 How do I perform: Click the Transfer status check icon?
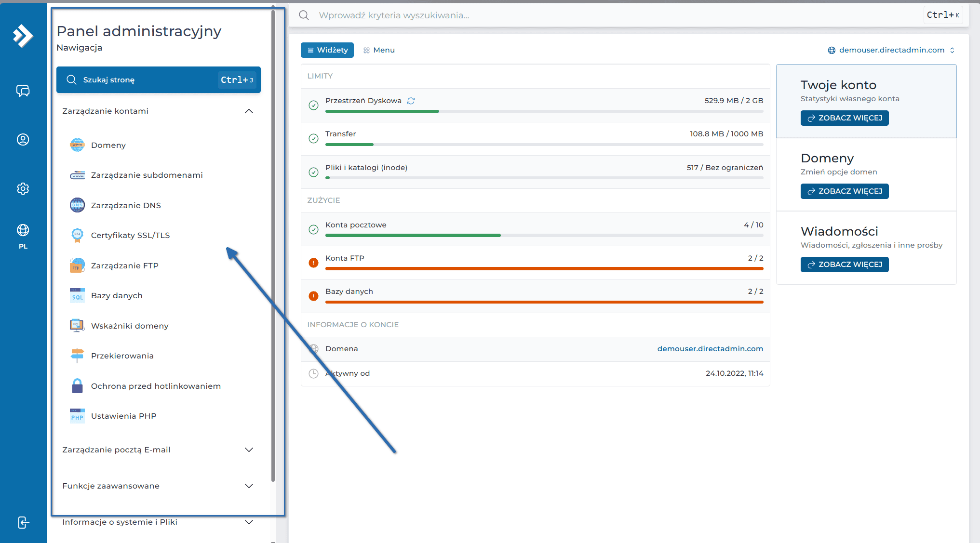pyautogui.click(x=313, y=139)
